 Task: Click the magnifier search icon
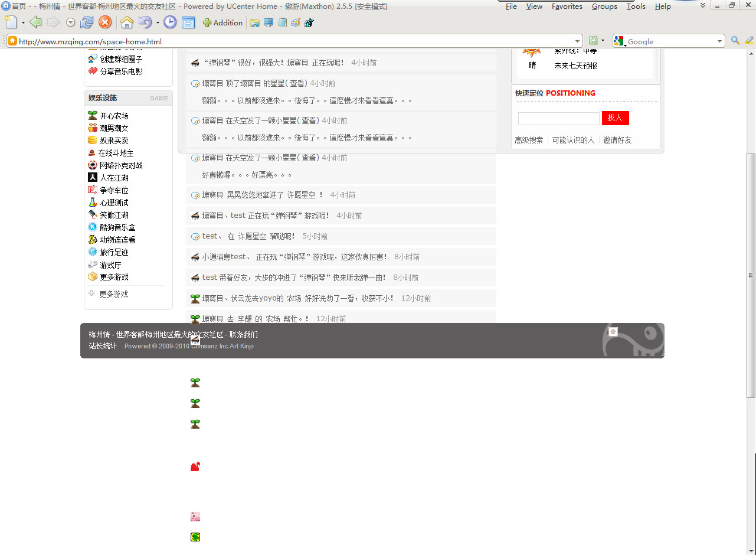735,41
